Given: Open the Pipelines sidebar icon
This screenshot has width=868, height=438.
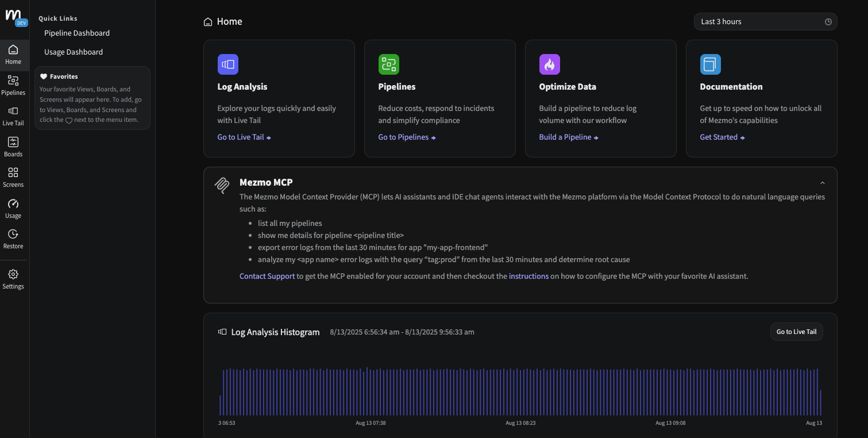Looking at the screenshot, I should click(x=13, y=80).
